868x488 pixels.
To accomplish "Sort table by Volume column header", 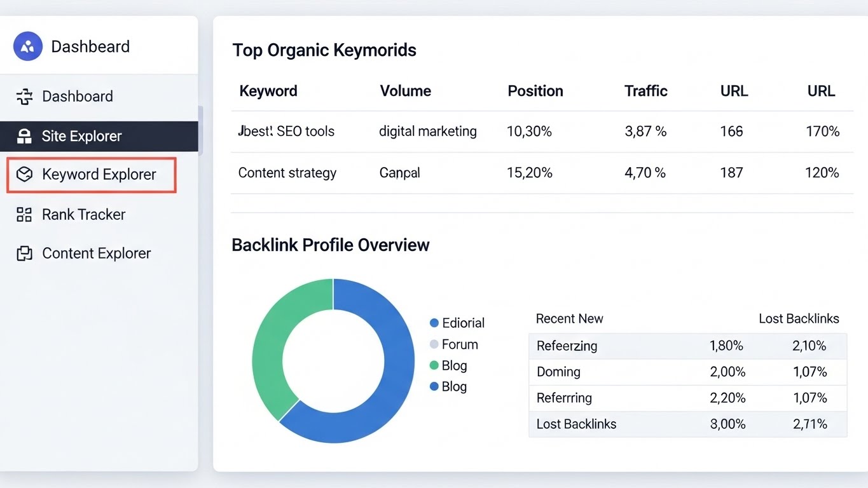I will click(x=405, y=91).
